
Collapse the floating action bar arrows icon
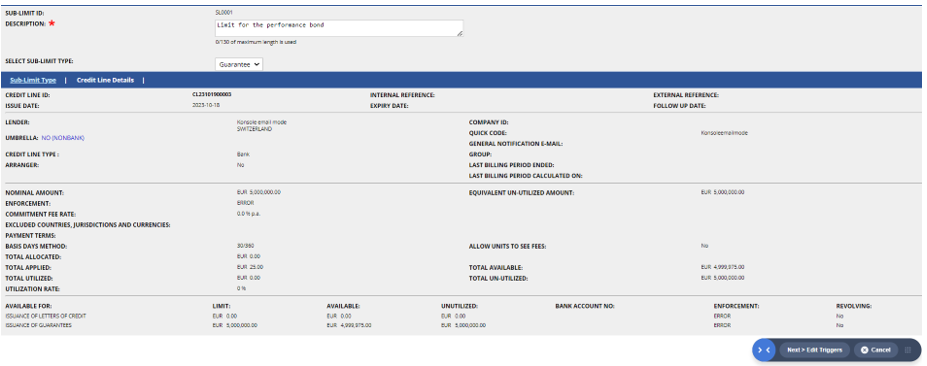click(764, 350)
